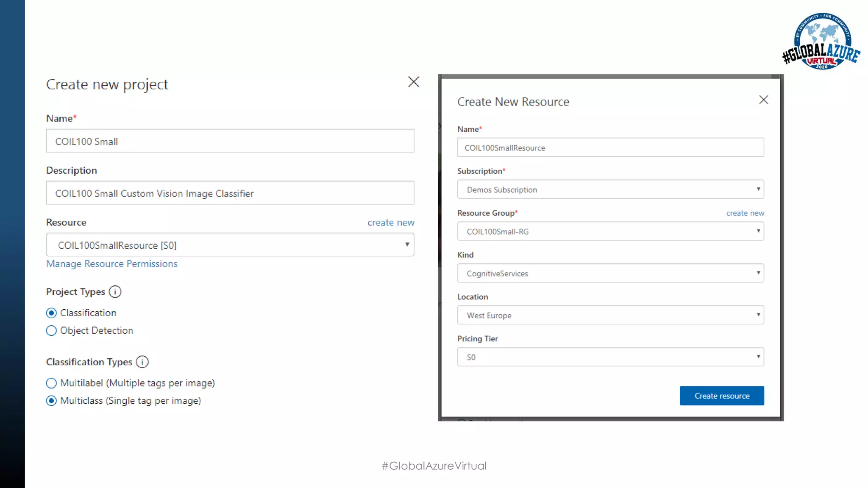This screenshot has height=488, width=868.
Task: Focus the project Name field COIL100 Small
Action: (x=230, y=141)
